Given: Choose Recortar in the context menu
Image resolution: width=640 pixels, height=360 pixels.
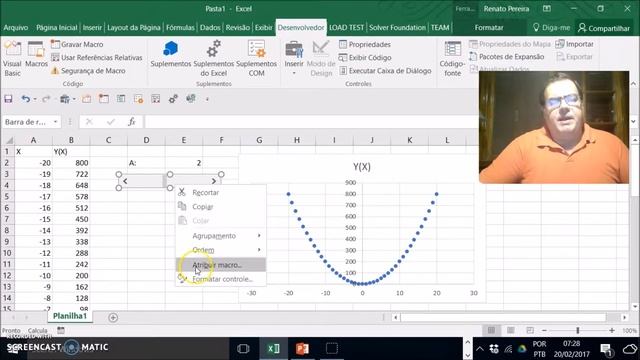Looking at the screenshot, I should (x=221, y=192).
